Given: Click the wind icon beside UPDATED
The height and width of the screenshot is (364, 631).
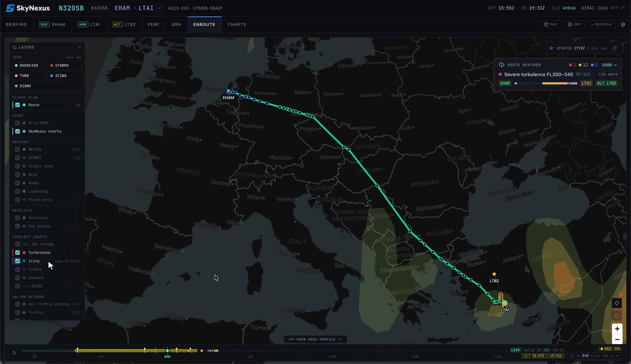Looking at the screenshot, I should tap(551, 48).
